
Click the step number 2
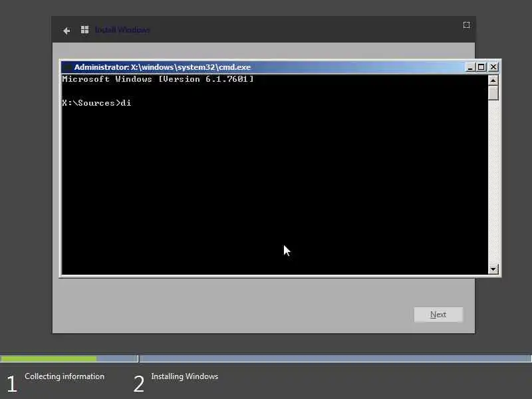click(138, 384)
